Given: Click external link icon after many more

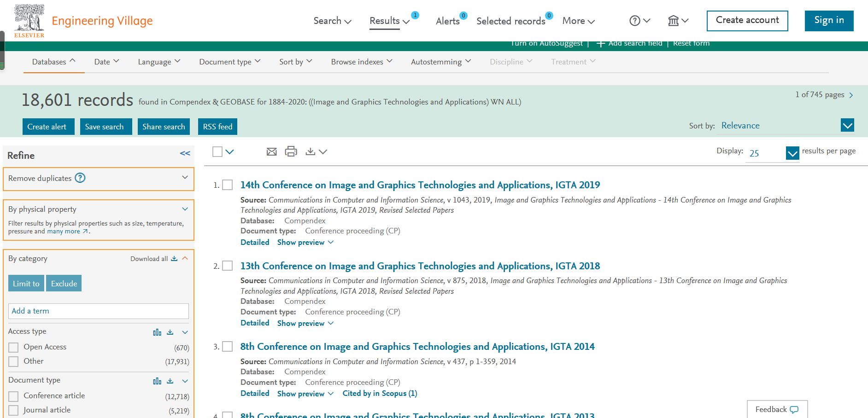Looking at the screenshot, I should point(85,232).
